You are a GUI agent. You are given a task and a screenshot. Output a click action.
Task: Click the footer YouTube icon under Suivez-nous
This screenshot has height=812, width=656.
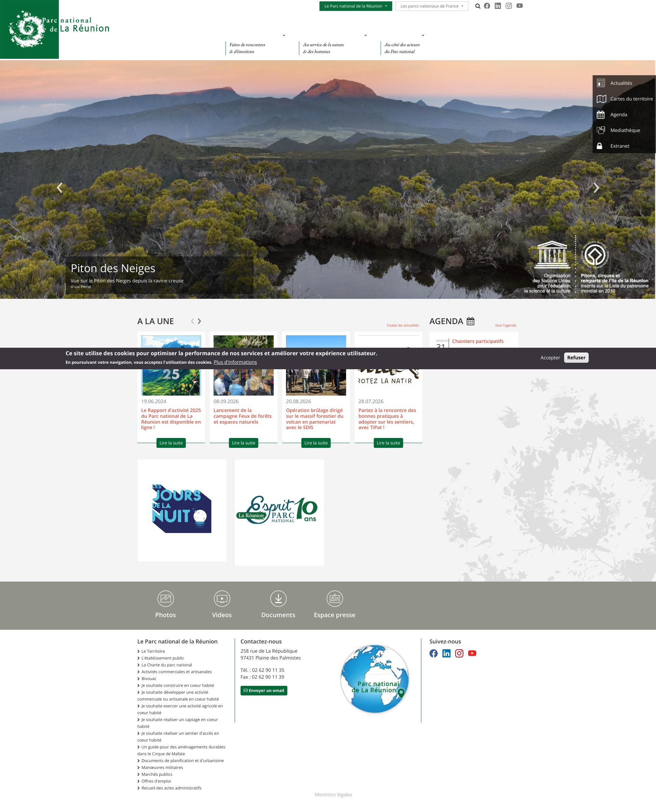point(472,653)
